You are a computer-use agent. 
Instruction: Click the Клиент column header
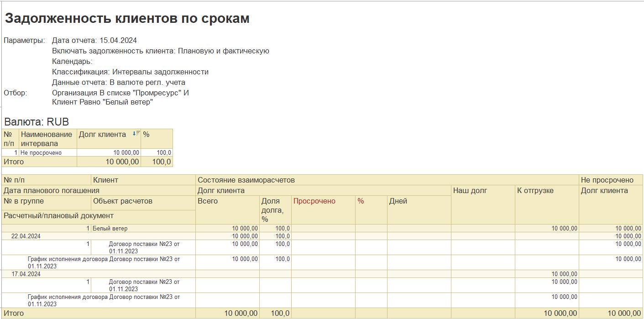point(143,180)
